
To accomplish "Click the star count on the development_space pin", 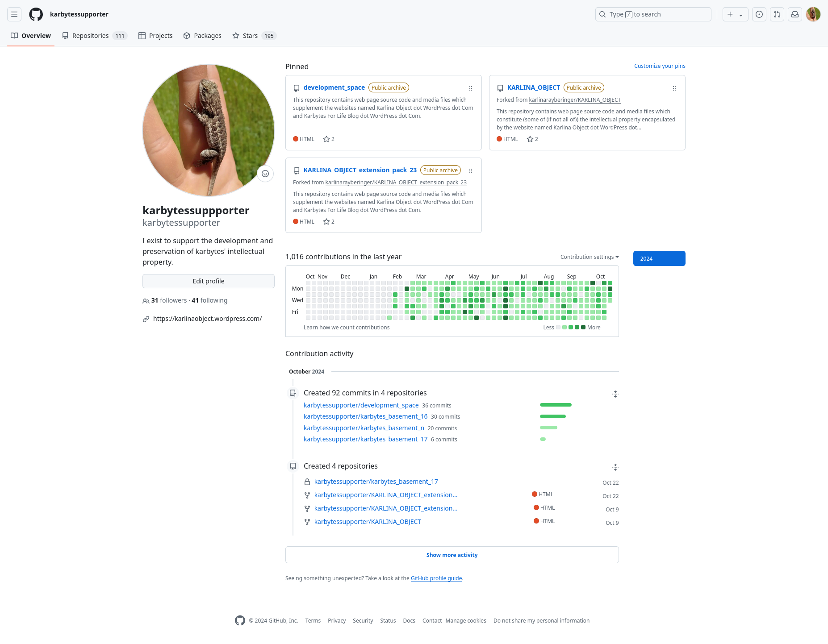I will (x=329, y=139).
